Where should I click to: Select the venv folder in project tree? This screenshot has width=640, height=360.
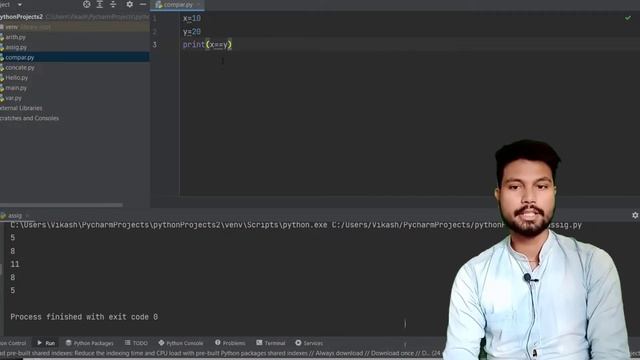coord(74,27)
